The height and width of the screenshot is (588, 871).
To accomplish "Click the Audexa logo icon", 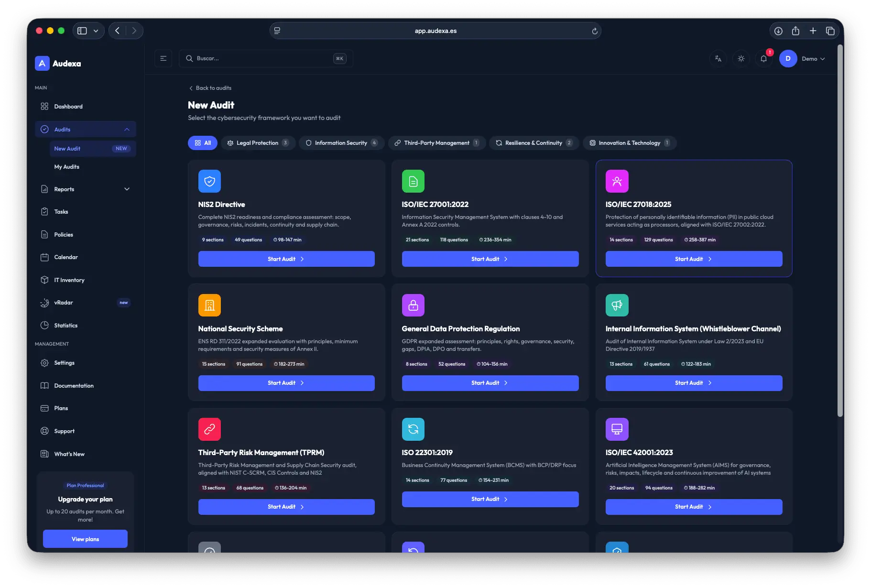I will 42,63.
